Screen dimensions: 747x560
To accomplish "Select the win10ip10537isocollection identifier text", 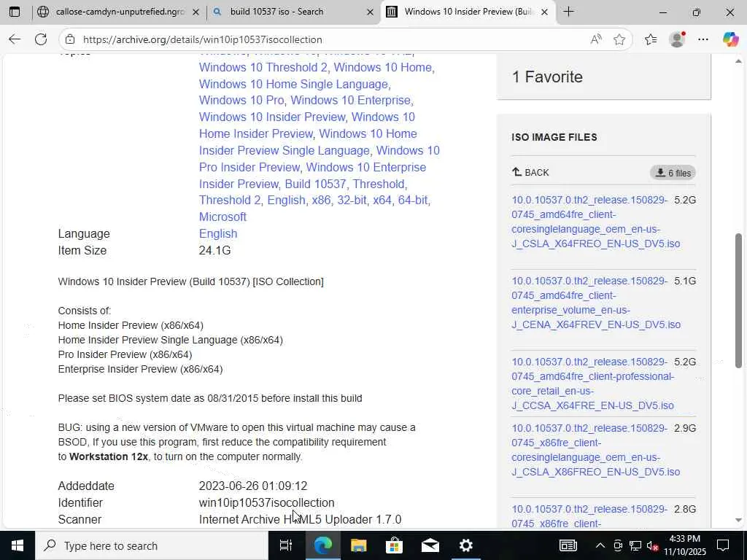I will point(267,503).
